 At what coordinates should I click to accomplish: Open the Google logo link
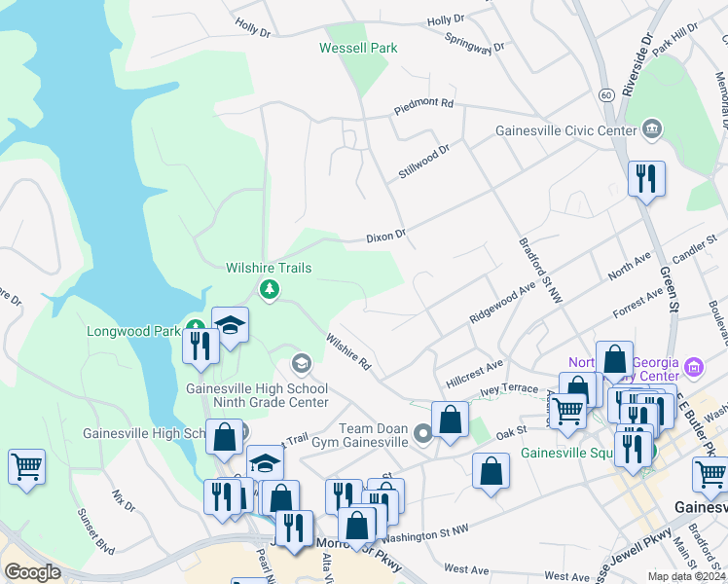pos(33,572)
